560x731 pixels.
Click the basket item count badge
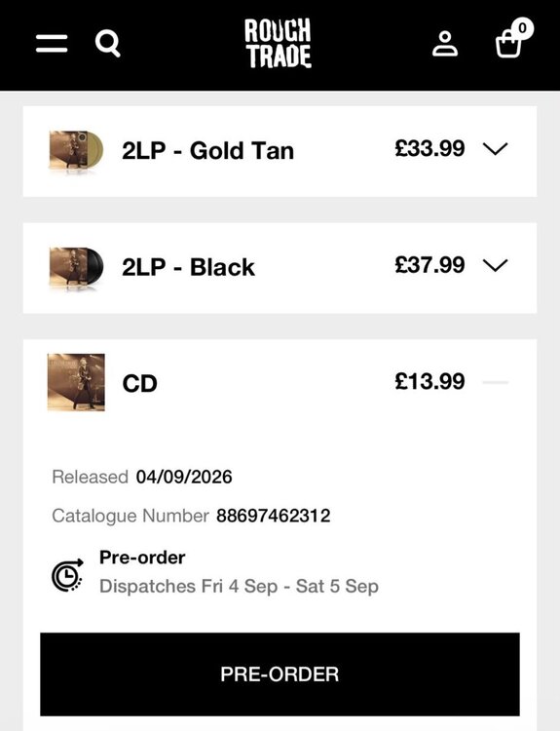point(522,28)
